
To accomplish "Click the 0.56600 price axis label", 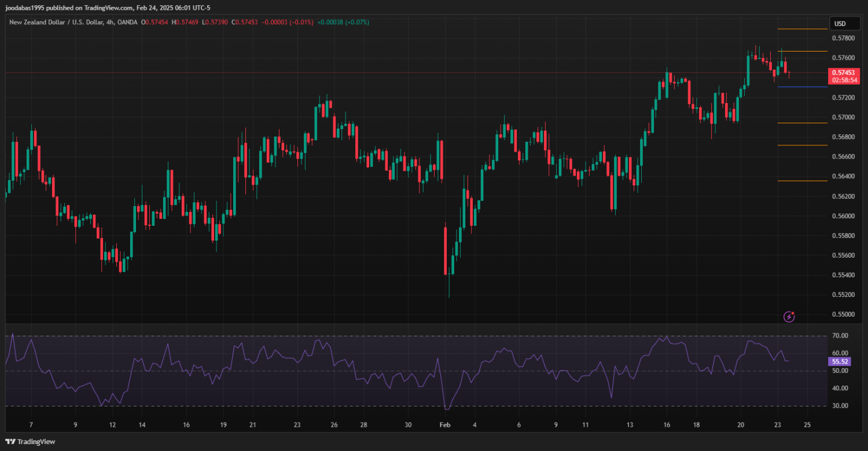I will (x=843, y=157).
